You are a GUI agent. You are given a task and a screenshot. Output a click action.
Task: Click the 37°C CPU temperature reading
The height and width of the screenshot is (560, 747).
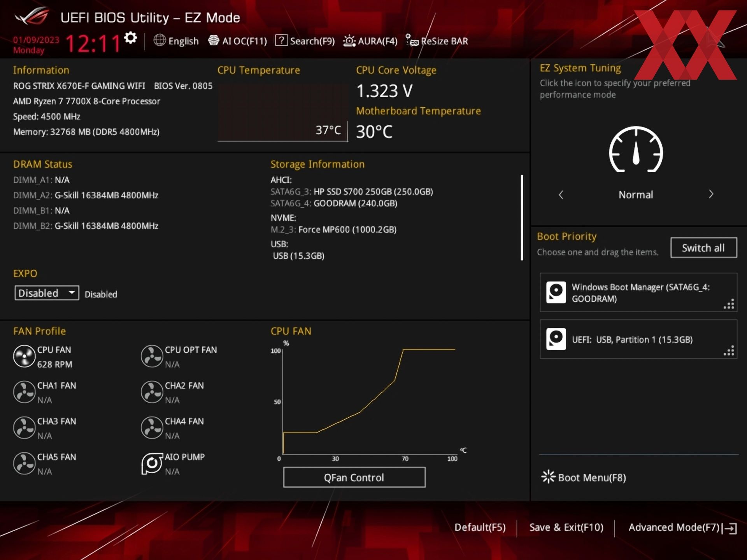tap(328, 130)
